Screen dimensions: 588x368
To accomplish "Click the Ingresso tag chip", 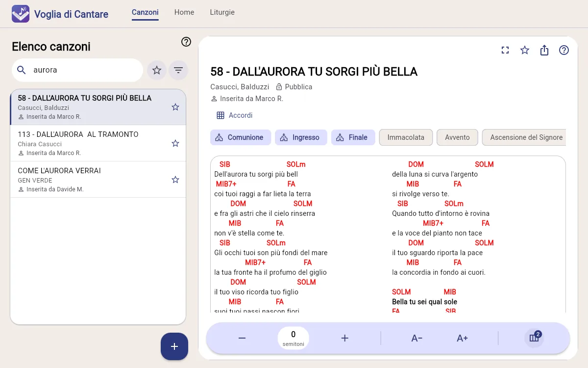I will click(300, 137).
